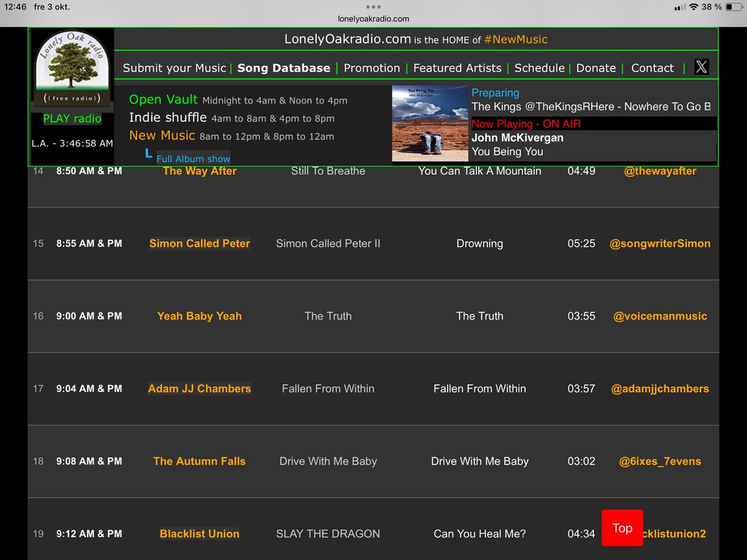Click the 9:04 AM & PM time slot
Screen dimensions: 747x560
click(89, 388)
